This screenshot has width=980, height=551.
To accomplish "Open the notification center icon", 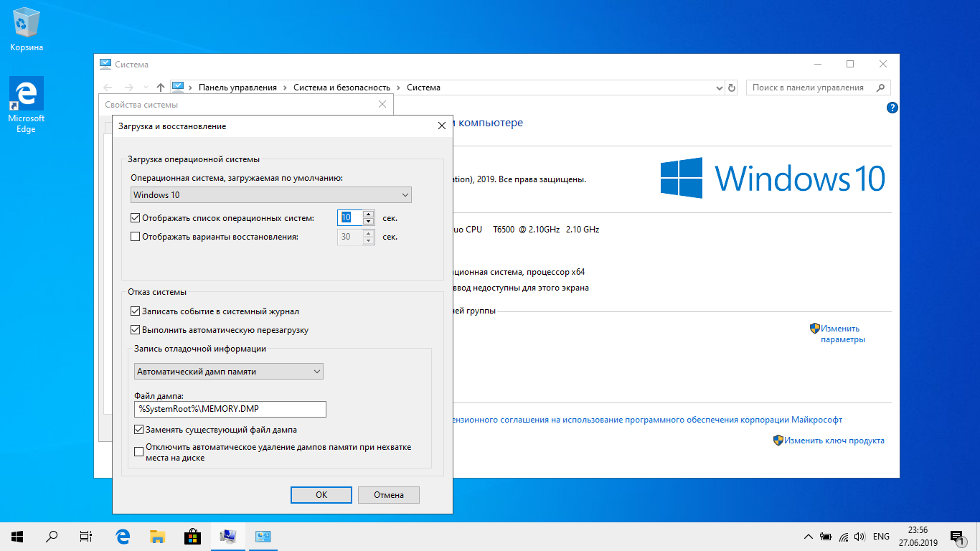I will [x=956, y=536].
